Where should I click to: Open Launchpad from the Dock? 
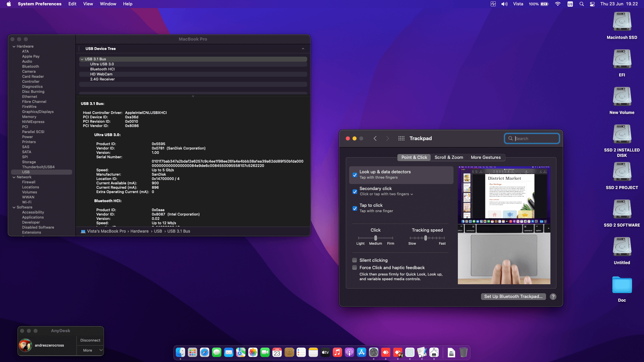coord(193,352)
